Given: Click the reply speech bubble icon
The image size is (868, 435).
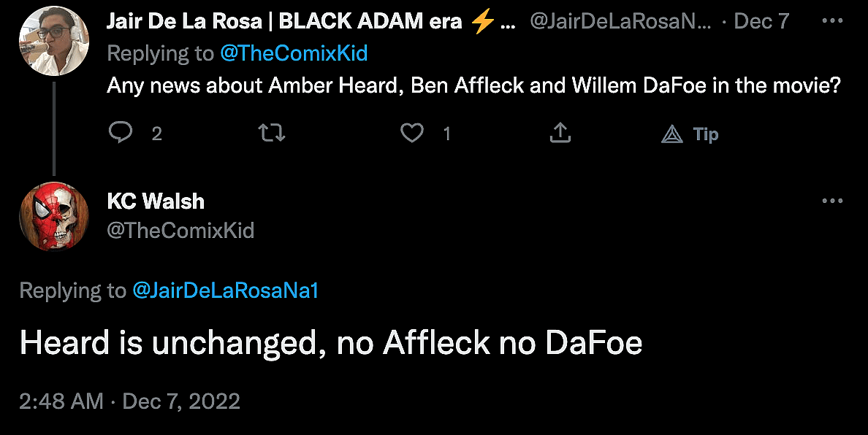Looking at the screenshot, I should click(x=121, y=133).
